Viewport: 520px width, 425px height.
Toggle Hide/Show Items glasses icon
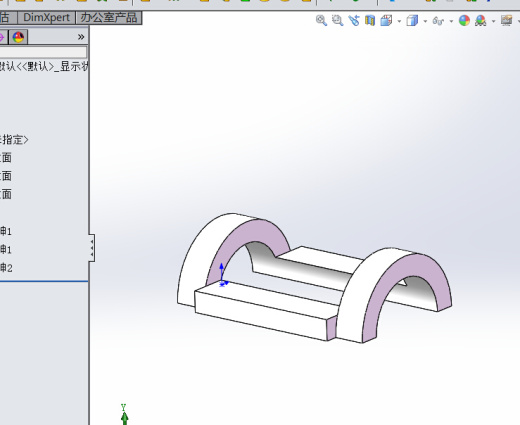[438, 21]
